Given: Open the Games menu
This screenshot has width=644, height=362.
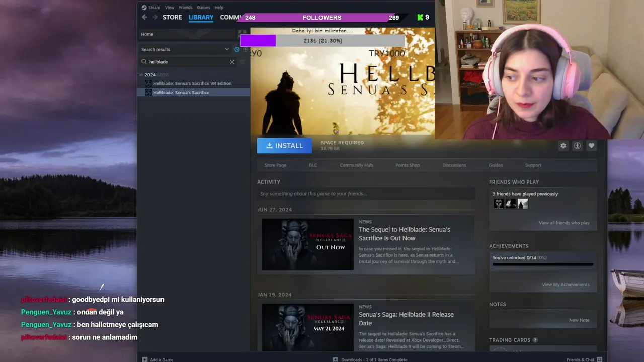Looking at the screenshot, I should [203, 8].
